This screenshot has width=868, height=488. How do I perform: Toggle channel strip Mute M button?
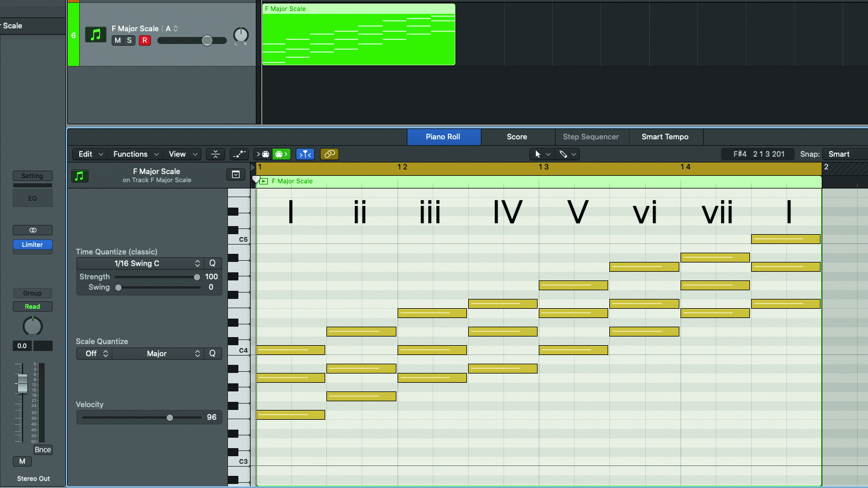[22, 461]
